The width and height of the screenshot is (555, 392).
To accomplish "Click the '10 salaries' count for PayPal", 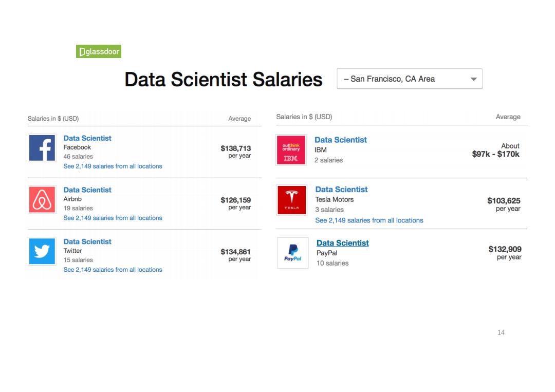I will coord(332,263).
